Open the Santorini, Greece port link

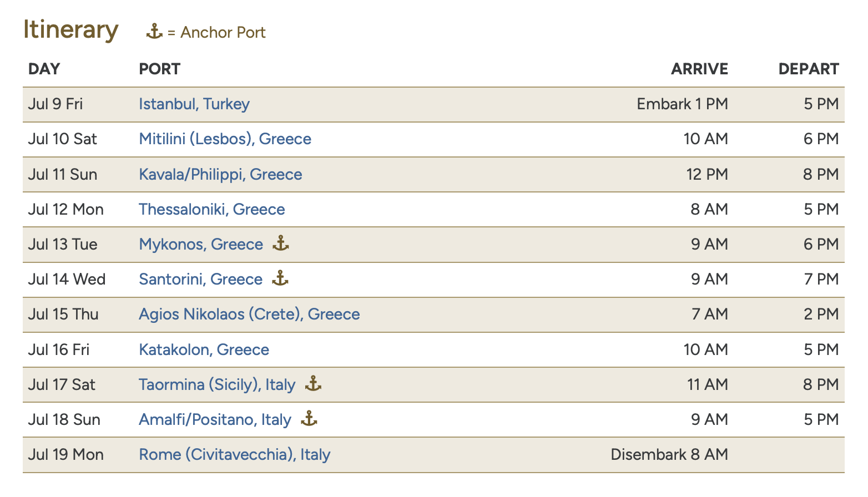point(200,280)
